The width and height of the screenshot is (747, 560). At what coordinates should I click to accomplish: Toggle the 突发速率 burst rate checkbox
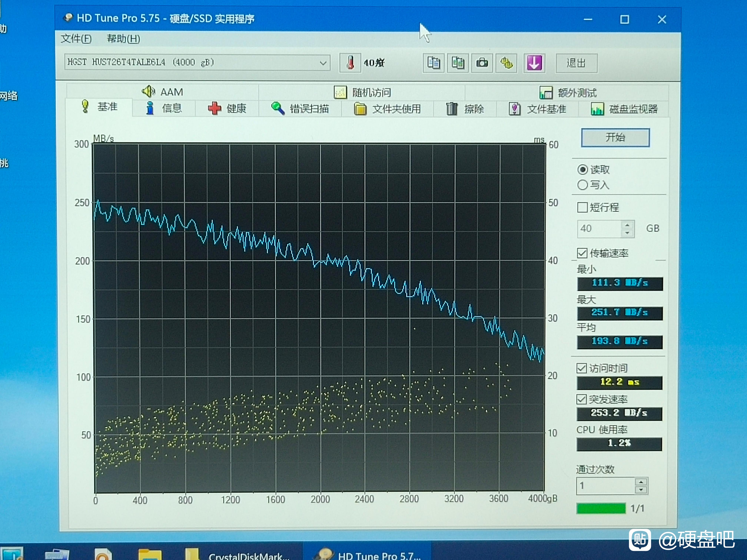coord(581,399)
